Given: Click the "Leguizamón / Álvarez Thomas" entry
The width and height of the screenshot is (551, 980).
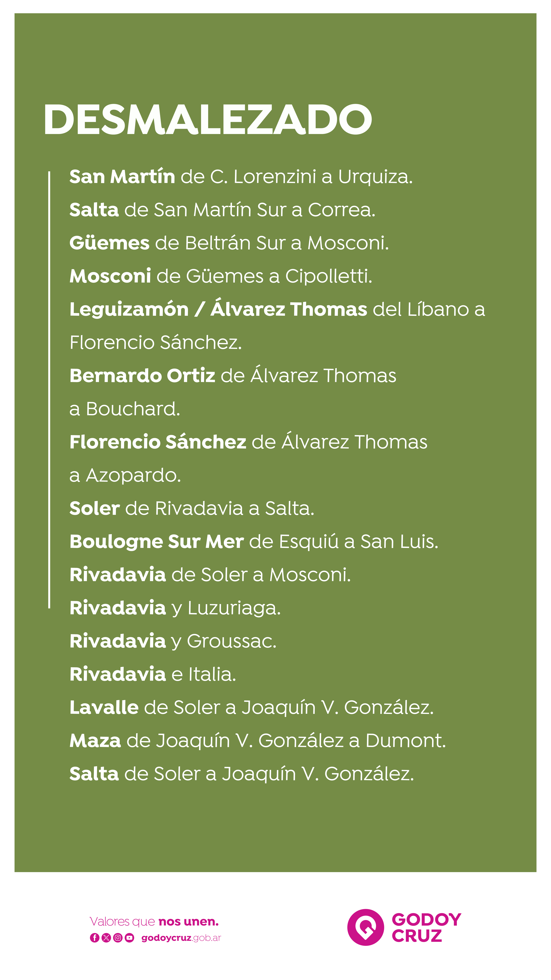Looking at the screenshot, I should (x=277, y=309).
